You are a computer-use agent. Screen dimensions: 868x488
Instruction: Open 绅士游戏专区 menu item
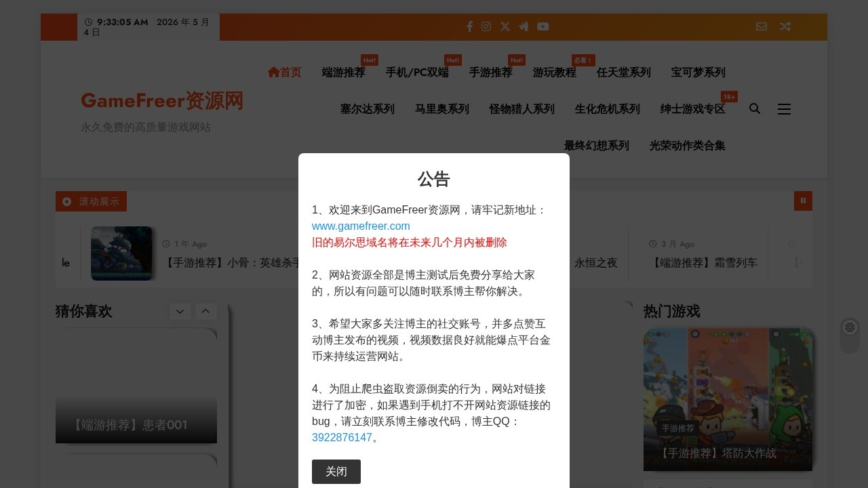coord(693,109)
